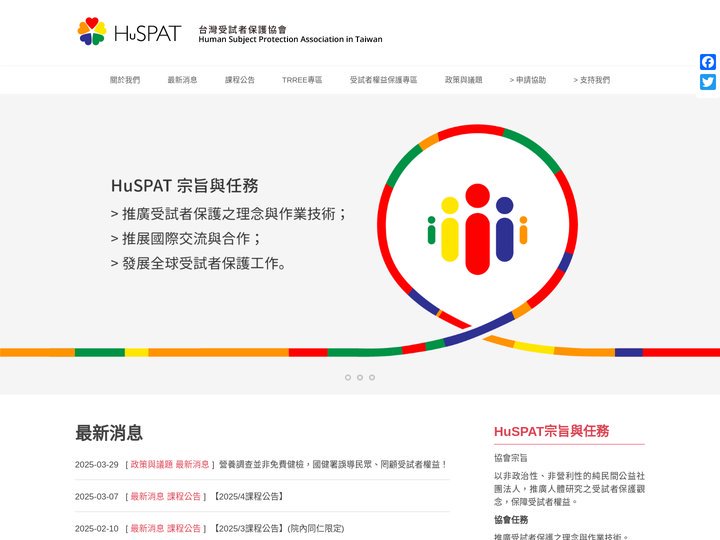Open 課程公告 tag on 2025-02-10 row
The image size is (720, 540).
[184, 529]
